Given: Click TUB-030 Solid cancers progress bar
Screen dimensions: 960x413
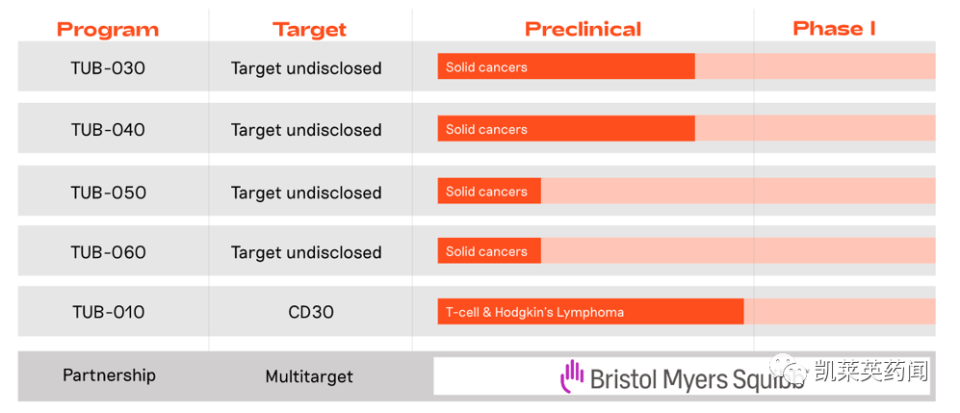Looking at the screenshot, I should point(566,67).
